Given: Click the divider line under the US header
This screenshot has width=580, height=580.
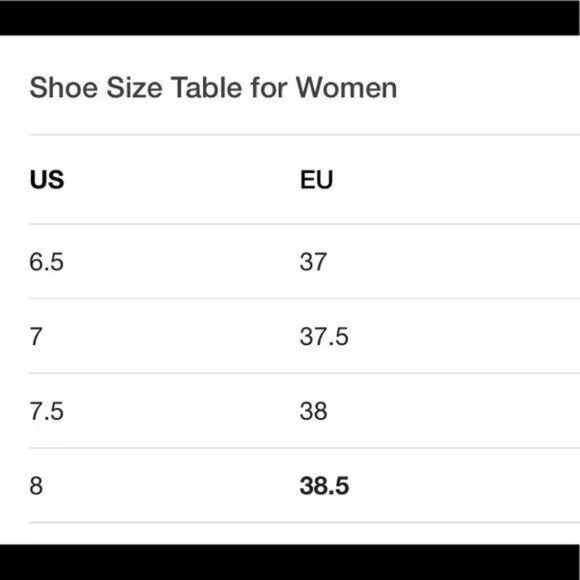Looking at the screenshot, I should (x=304, y=224).
